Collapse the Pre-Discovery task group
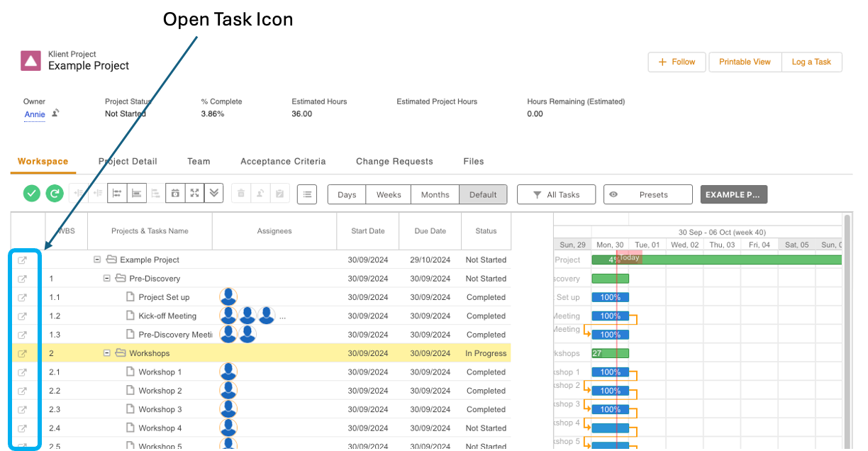Image resolution: width=868 pixels, height=451 pixels. [107, 279]
